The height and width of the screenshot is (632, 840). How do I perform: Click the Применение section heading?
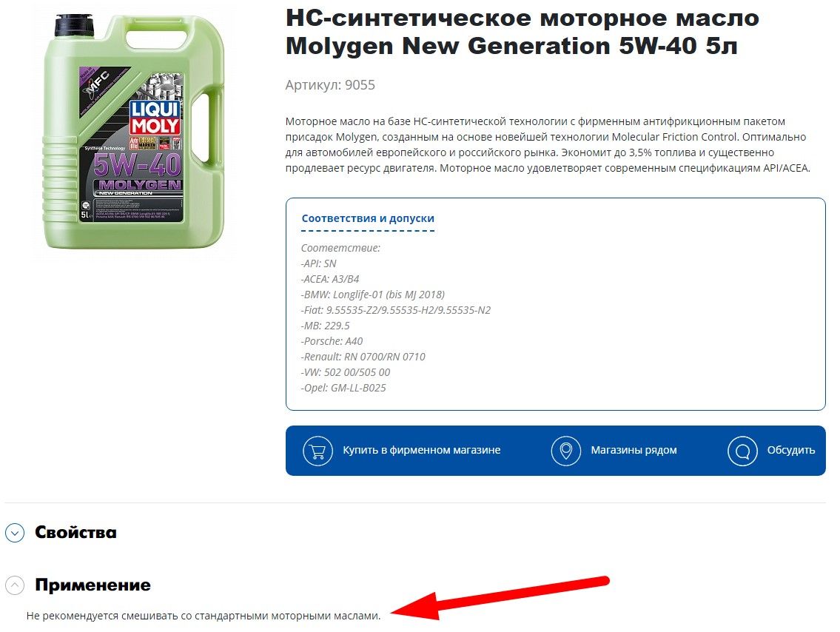tap(93, 585)
